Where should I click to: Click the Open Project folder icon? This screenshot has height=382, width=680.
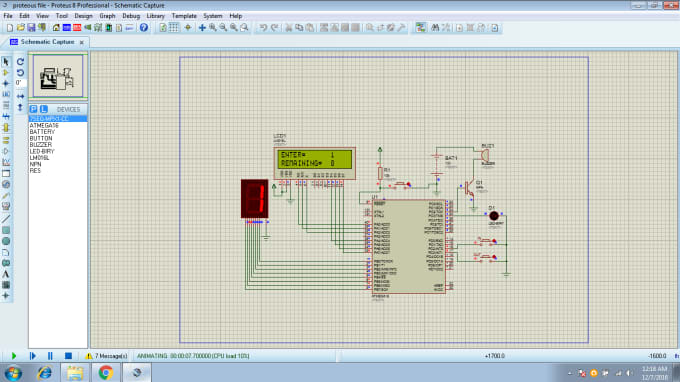(20, 28)
